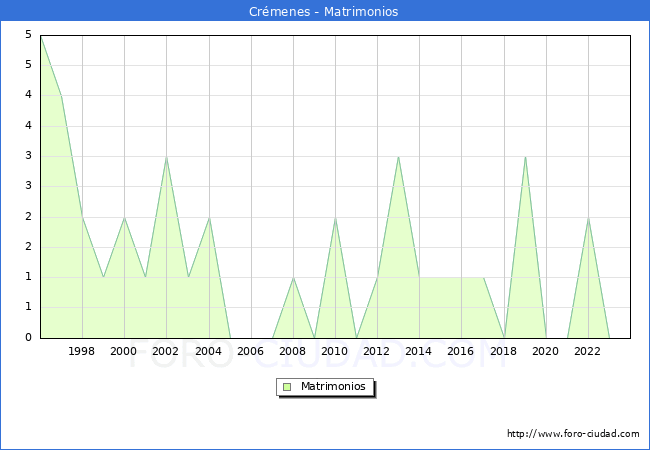This screenshot has height=450, width=650.
Task: Click the green Matrimonios legend swatch
Action: (287, 387)
